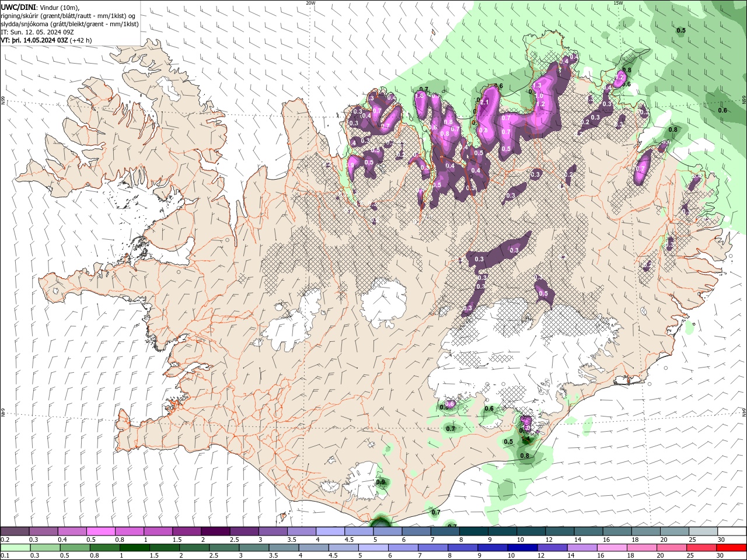Pick the 12–14 swatch in the upper legend row
The height and width of the screenshot is (560, 747).
click(559, 531)
